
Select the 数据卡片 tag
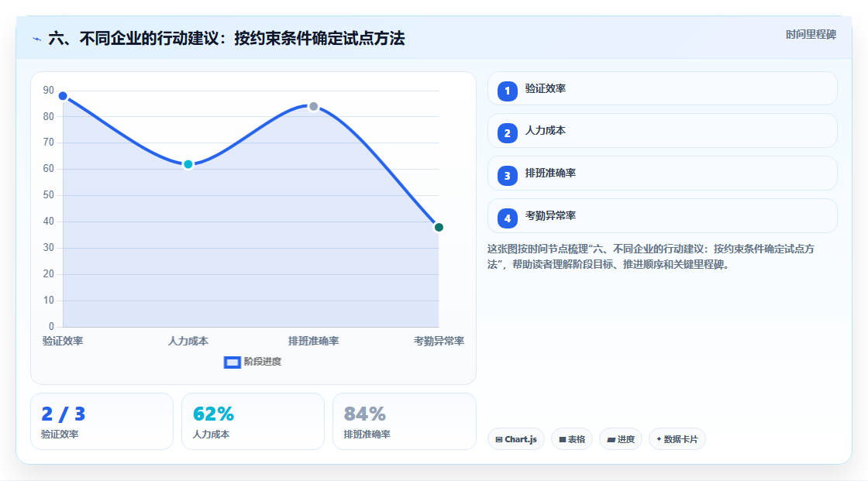pyautogui.click(x=677, y=439)
